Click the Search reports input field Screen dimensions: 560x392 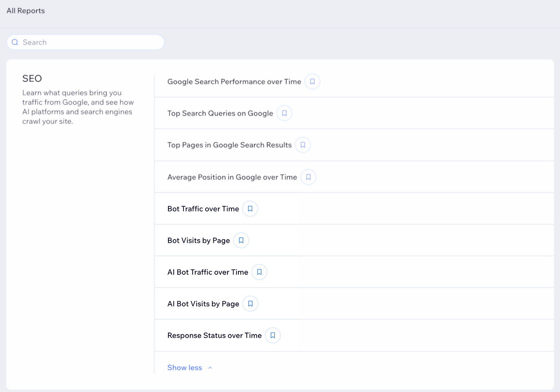91,42
